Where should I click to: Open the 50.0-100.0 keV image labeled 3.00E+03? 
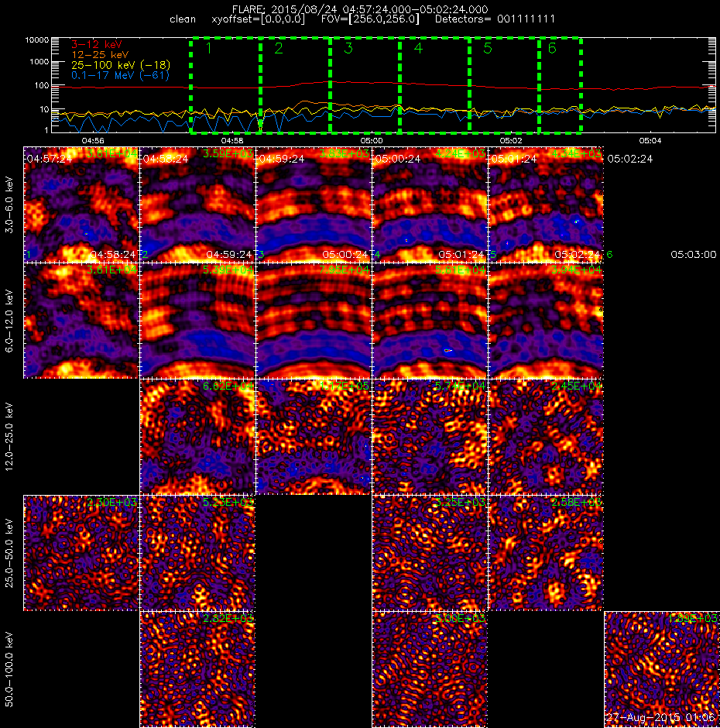tap(430, 669)
